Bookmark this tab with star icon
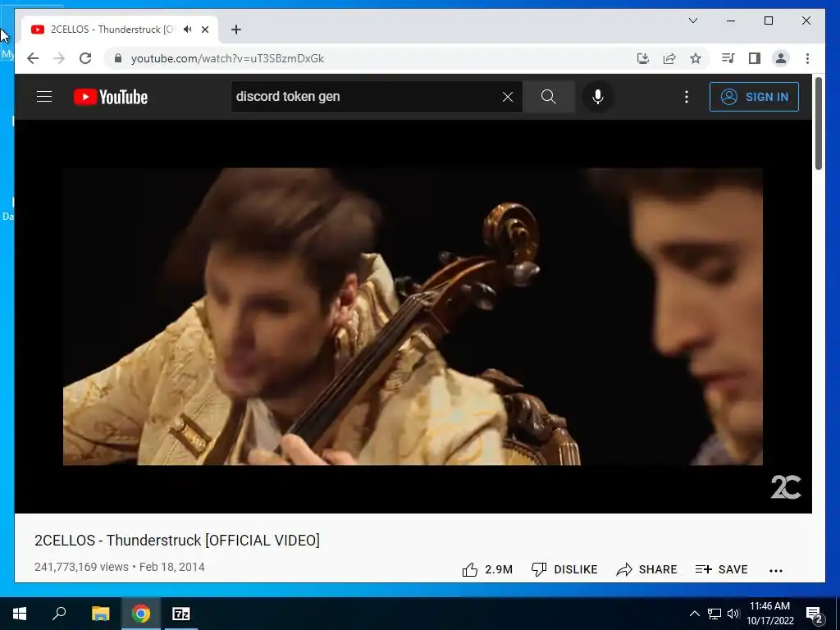Image resolution: width=840 pixels, height=630 pixels. [696, 58]
